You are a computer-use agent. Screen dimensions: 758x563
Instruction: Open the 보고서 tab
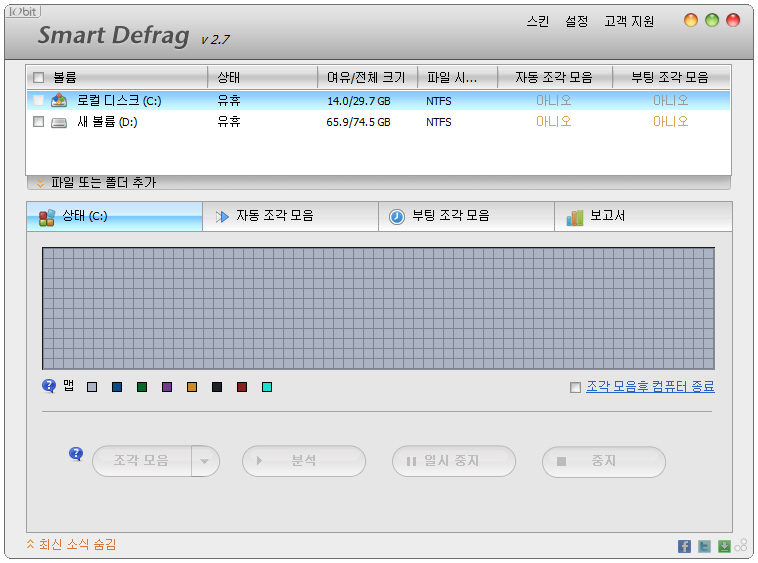(643, 216)
